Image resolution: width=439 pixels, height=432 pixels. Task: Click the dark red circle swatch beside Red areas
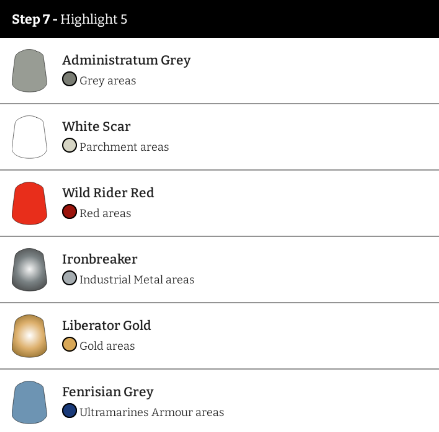(x=69, y=212)
